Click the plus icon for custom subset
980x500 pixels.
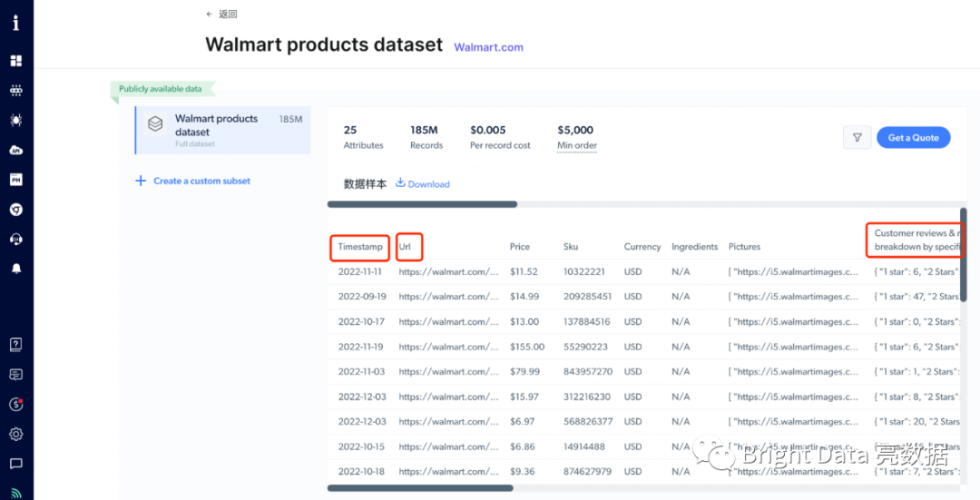point(140,181)
